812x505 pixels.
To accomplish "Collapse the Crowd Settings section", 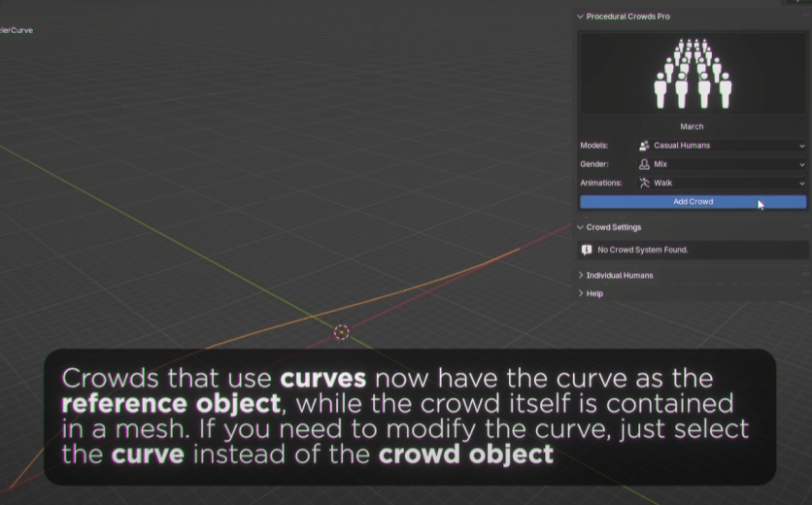I will (x=581, y=227).
